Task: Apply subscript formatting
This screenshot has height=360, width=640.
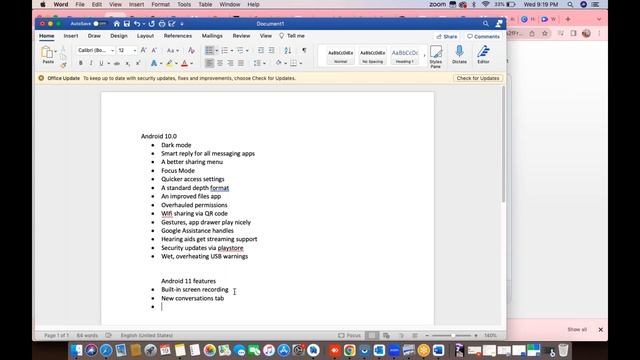Action: point(127,63)
